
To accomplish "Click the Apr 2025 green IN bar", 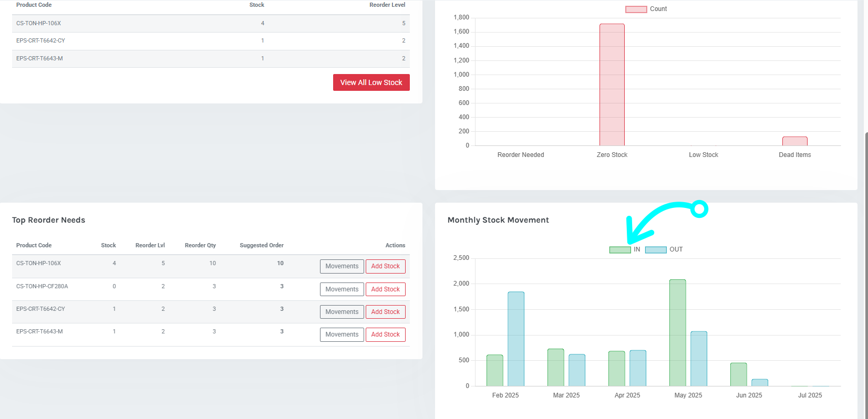I will click(x=616, y=369).
